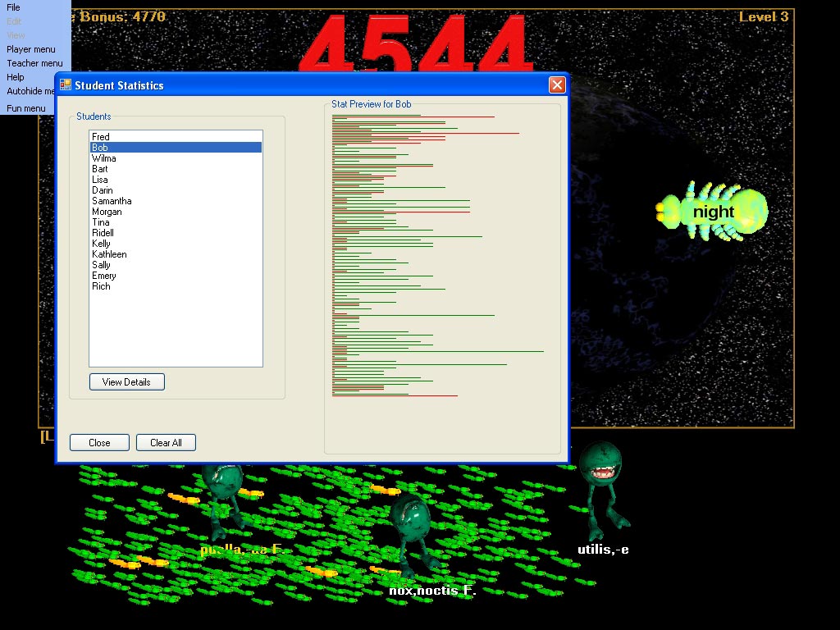Click the Student Statistics window title icon

coord(66,85)
